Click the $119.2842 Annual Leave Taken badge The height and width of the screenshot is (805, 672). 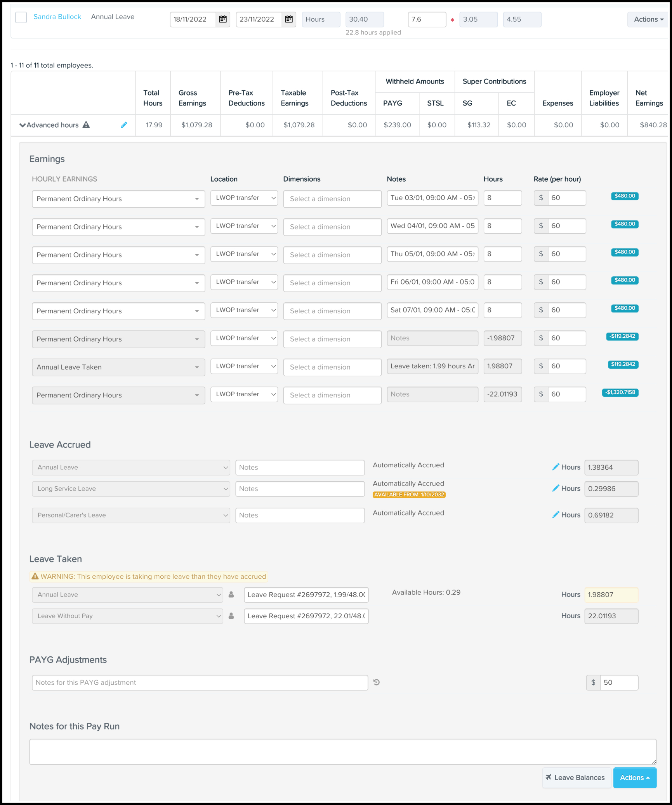623,364
